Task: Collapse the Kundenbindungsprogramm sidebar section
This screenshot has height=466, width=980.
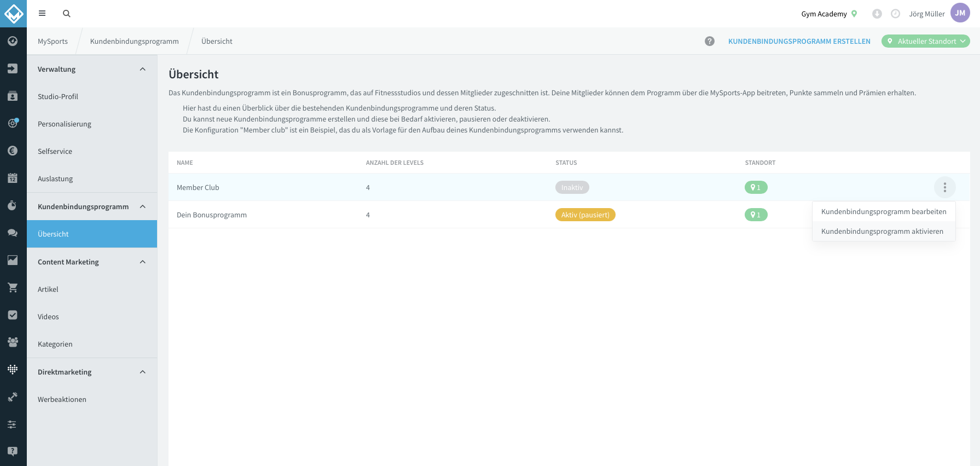Action: [143, 206]
